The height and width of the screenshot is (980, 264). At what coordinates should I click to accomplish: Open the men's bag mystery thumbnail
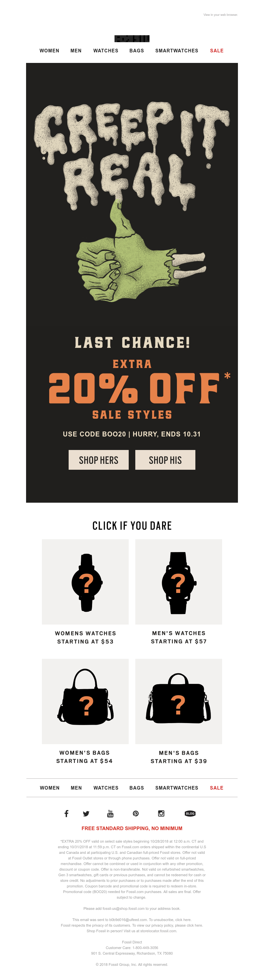(x=179, y=701)
